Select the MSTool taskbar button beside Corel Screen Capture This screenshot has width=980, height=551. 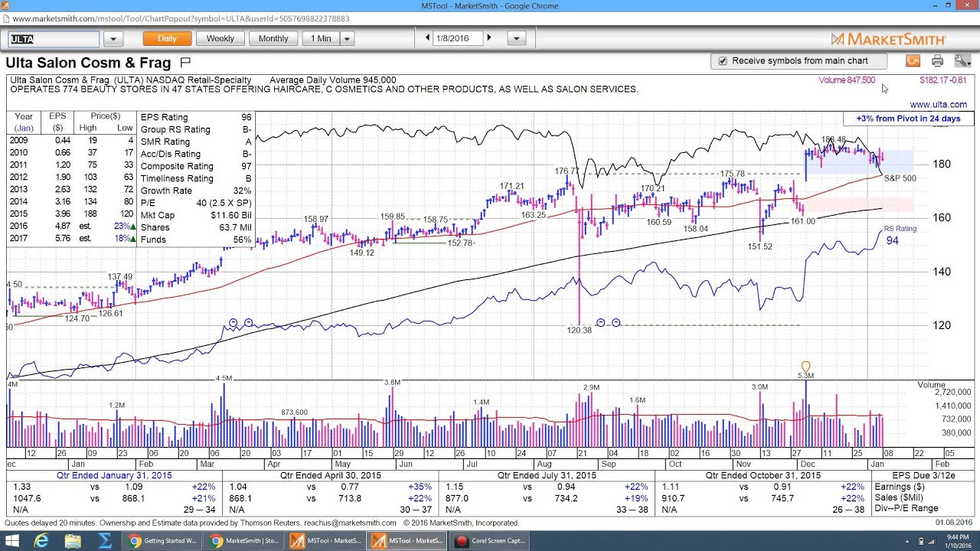pos(406,541)
